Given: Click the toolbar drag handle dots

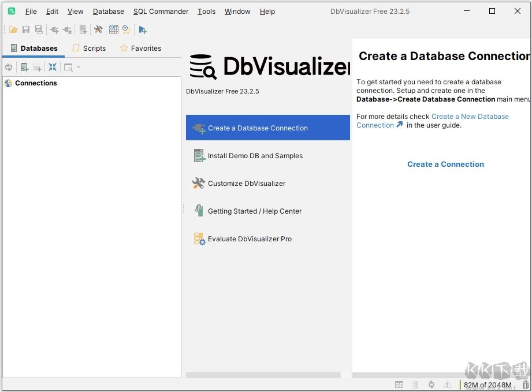Looking at the screenshot, I should click(5, 29).
